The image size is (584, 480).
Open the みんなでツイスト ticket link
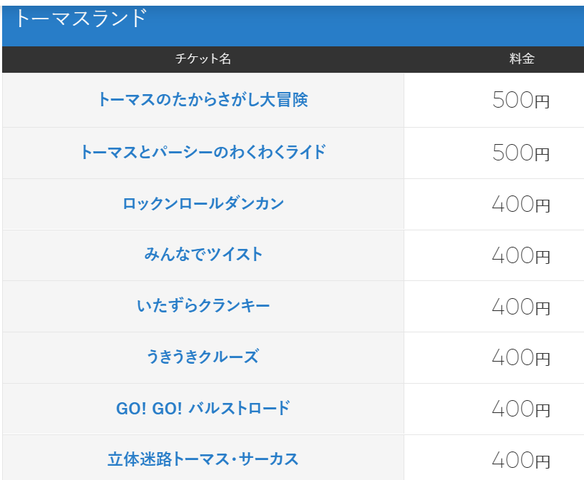tap(203, 255)
